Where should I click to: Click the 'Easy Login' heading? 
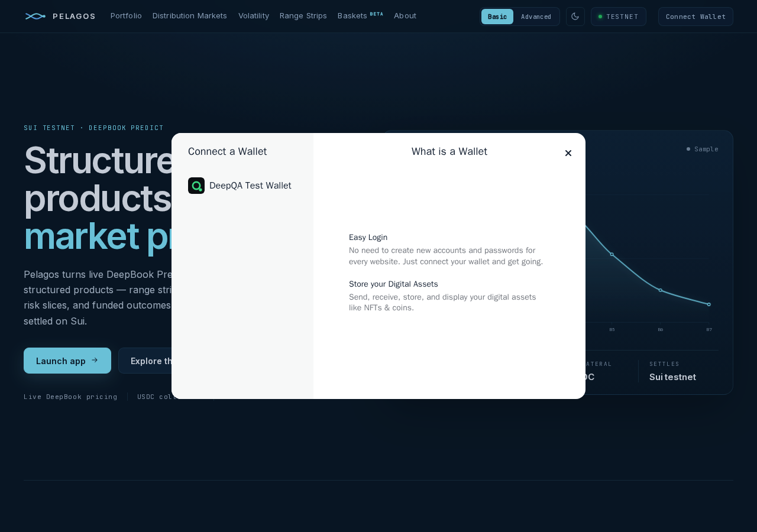coord(368,238)
